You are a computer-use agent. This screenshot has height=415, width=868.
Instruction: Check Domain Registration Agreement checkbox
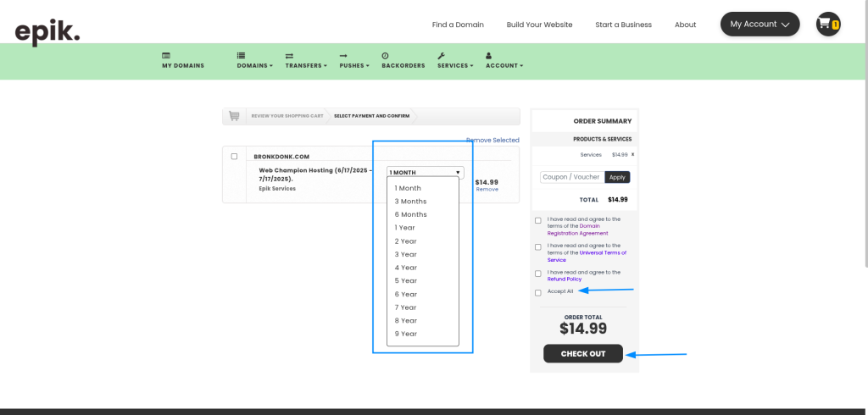538,220
